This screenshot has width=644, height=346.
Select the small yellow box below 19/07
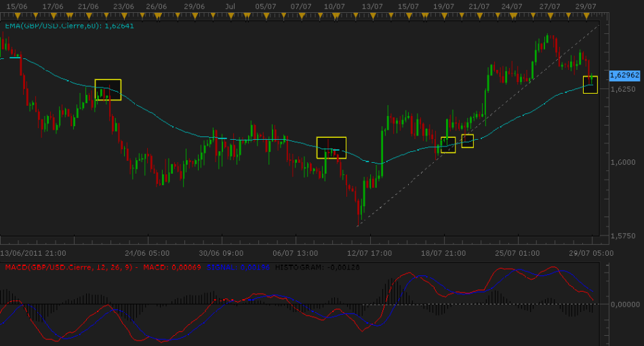point(448,145)
